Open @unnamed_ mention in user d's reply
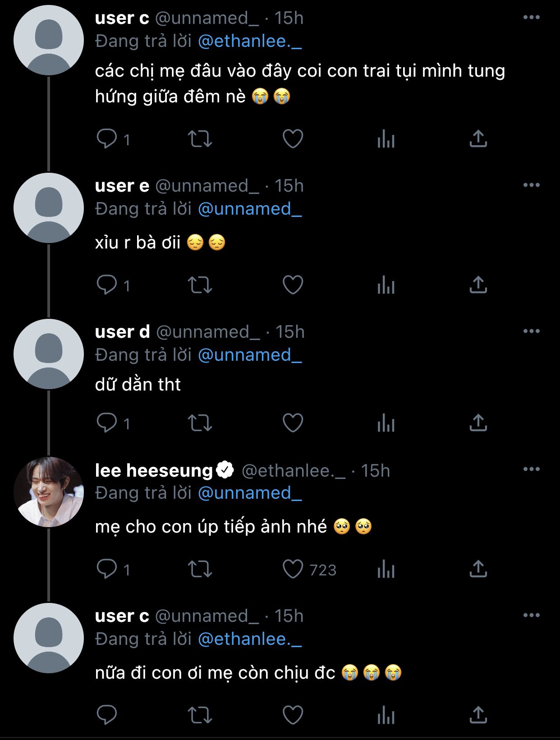The height and width of the screenshot is (740, 560). click(250, 355)
